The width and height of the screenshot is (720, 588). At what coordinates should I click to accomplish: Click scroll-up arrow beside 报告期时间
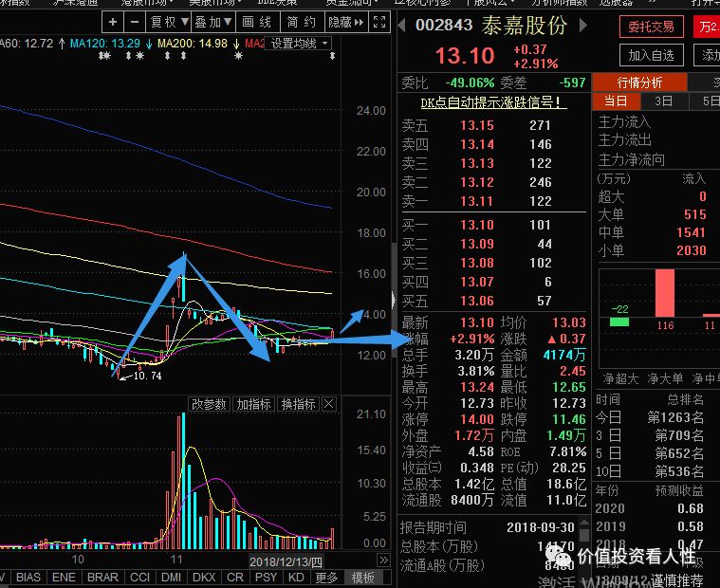pyautogui.click(x=584, y=523)
